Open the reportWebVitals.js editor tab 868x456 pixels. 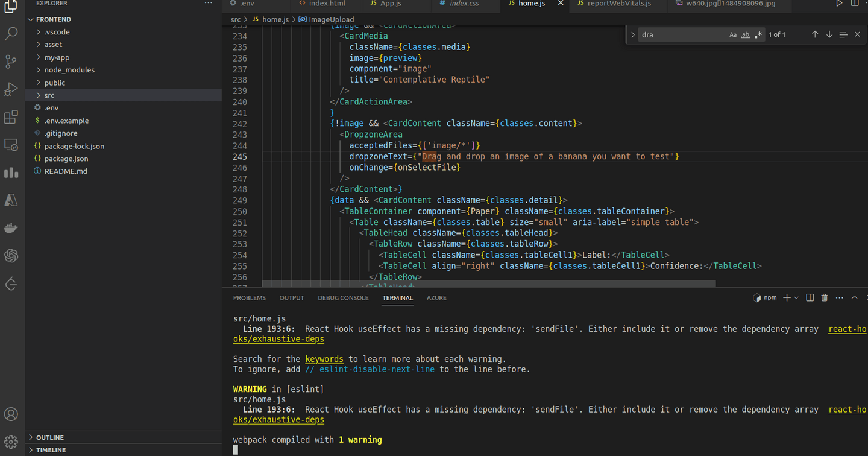(x=619, y=4)
